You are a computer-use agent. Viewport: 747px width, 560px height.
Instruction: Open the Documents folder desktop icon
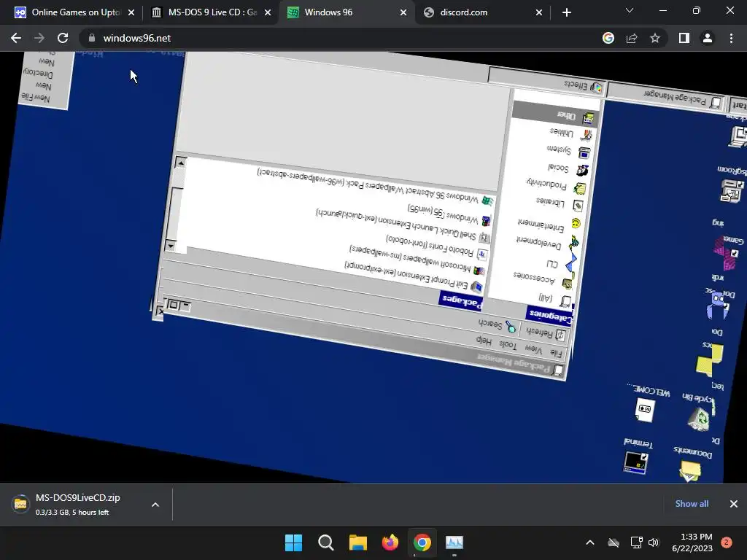click(x=692, y=464)
